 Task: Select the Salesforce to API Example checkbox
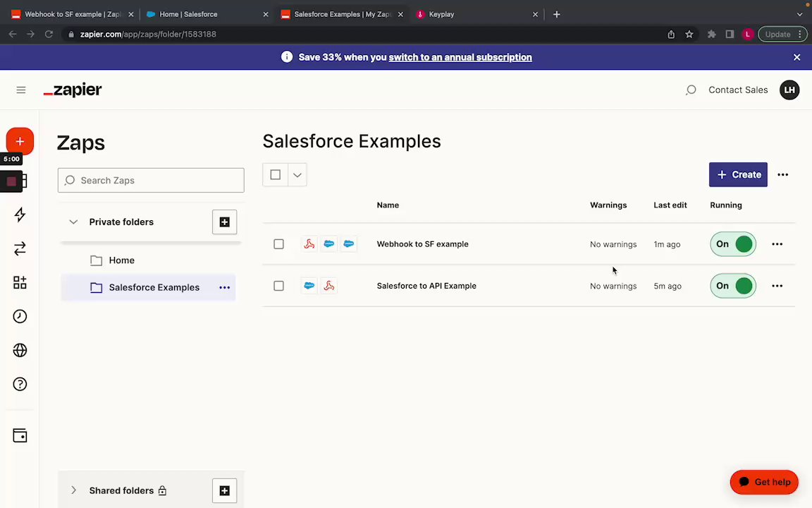pyautogui.click(x=278, y=286)
